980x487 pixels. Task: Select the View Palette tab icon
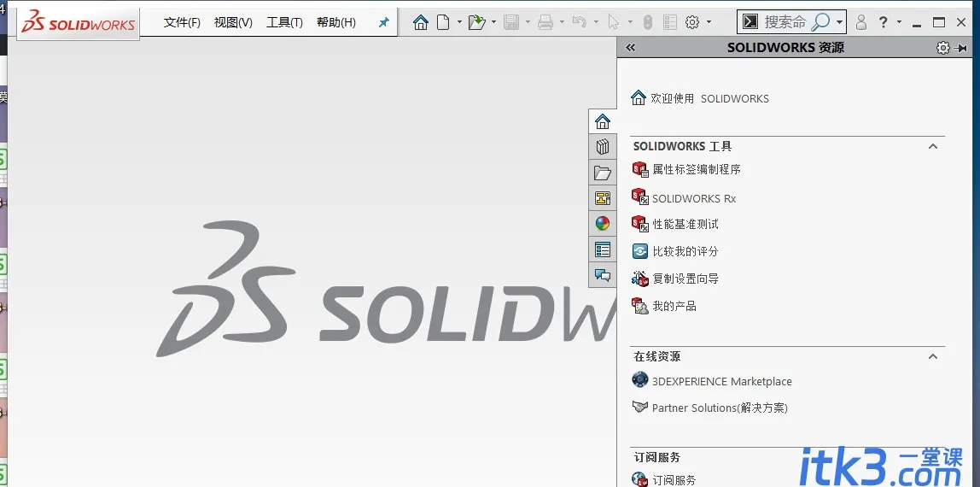[603, 198]
